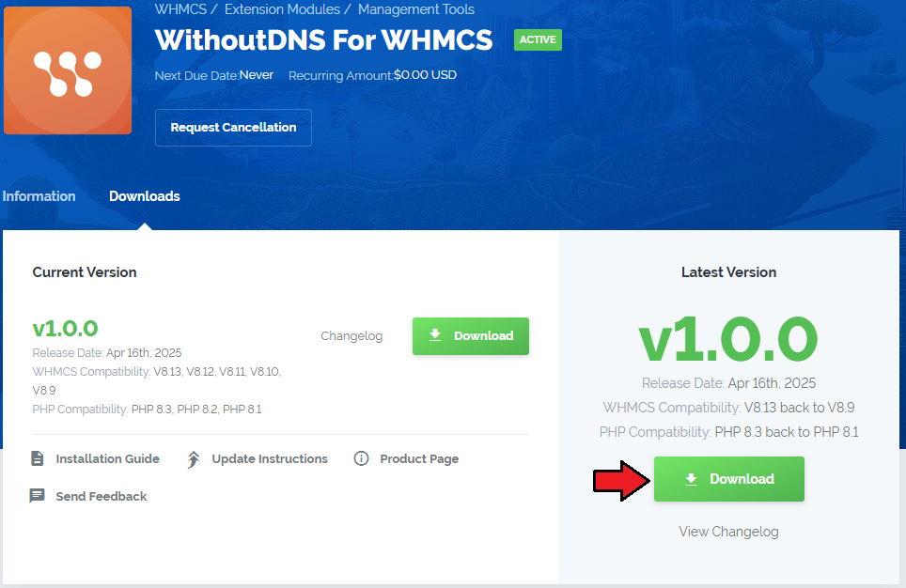This screenshot has width=906, height=588.
Task: Click the WithoutDNS orange product logo
Action: tap(68, 70)
